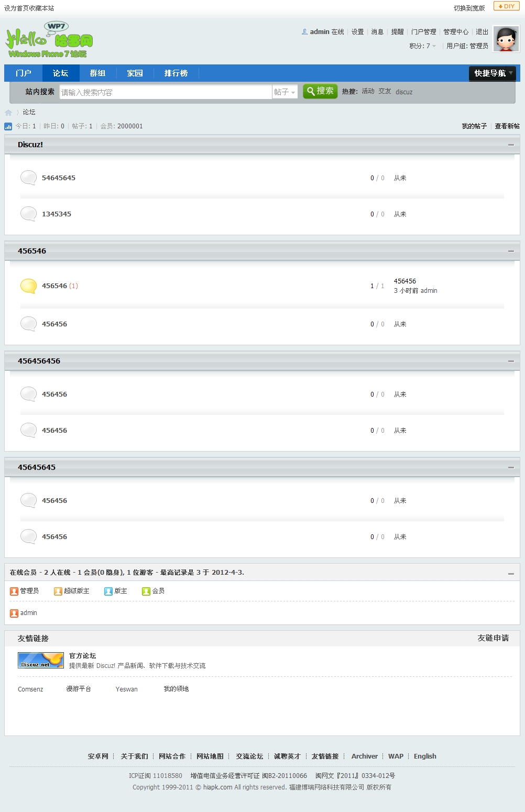Click the English footer link
Viewport: 525px width, 812px height.
tap(425, 756)
